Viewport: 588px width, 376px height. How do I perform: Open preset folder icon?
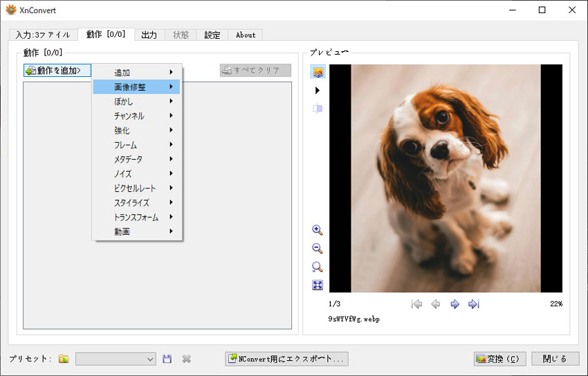(64, 359)
